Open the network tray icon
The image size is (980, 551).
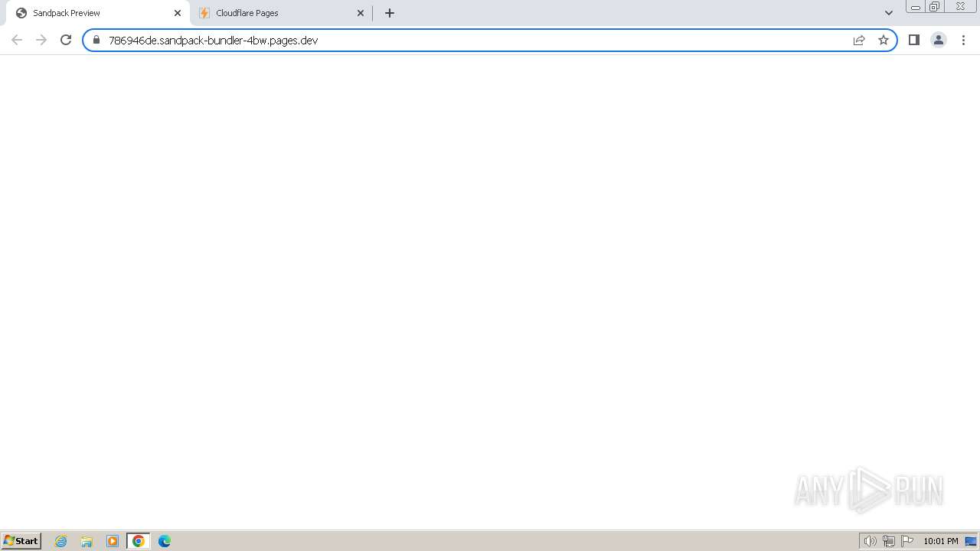tap(889, 541)
